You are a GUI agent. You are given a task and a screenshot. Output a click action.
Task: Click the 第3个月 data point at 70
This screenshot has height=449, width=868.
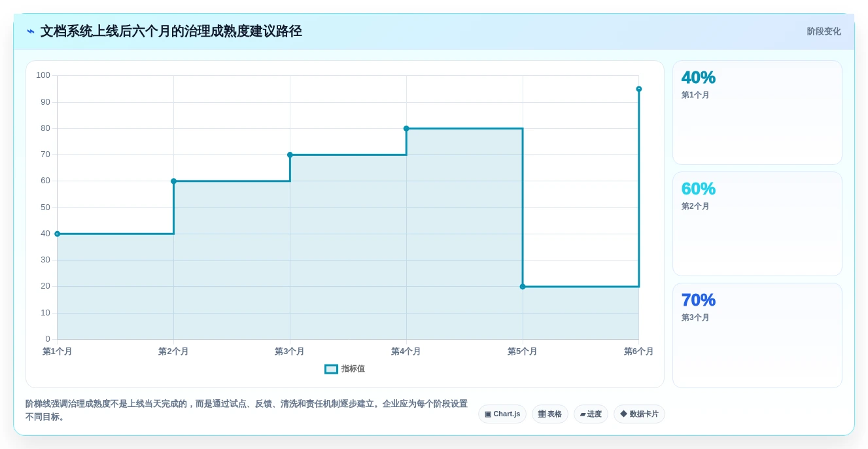(x=290, y=155)
